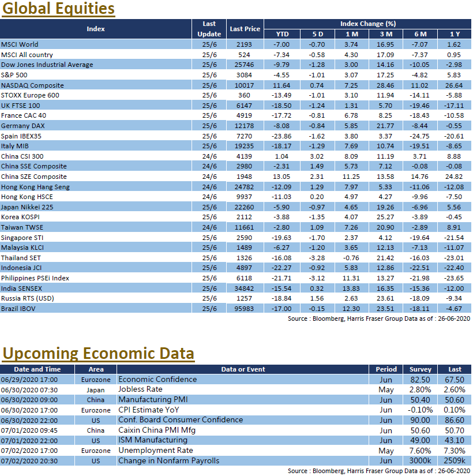Select Conf. Board Consumer Confidence event
The height and width of the screenshot is (476, 473).
[x=181, y=420]
